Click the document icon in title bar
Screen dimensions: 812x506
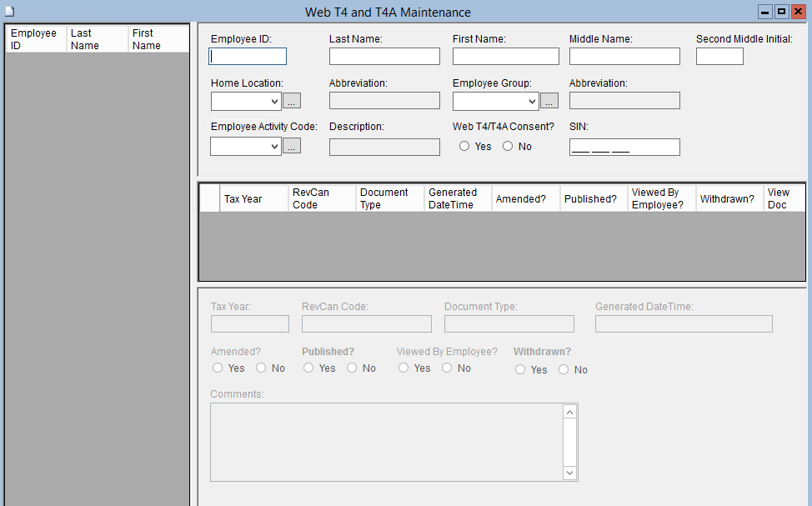[x=9, y=12]
